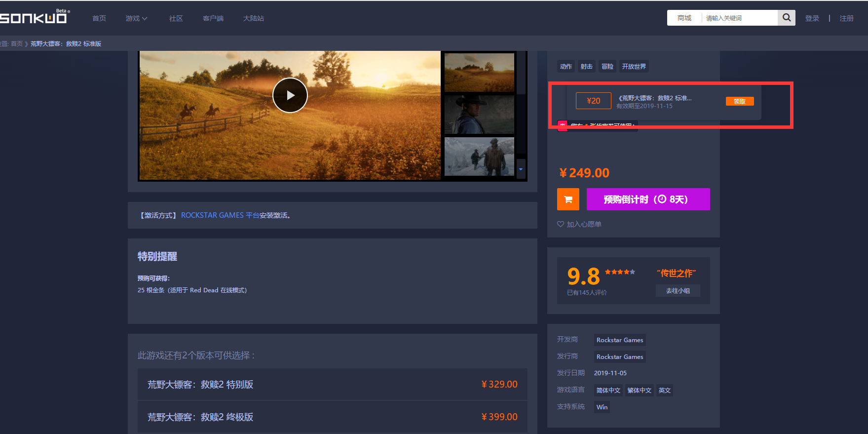Click 加入心愿单 link

point(584,224)
